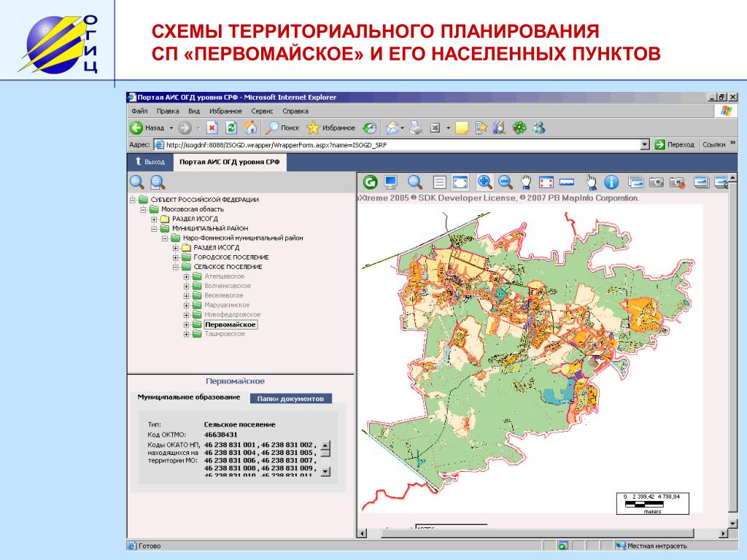Open the layer list icon in map toolbar

[439, 182]
